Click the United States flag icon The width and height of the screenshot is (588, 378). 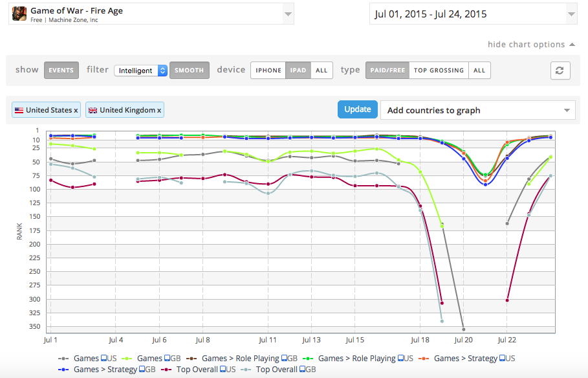19,111
